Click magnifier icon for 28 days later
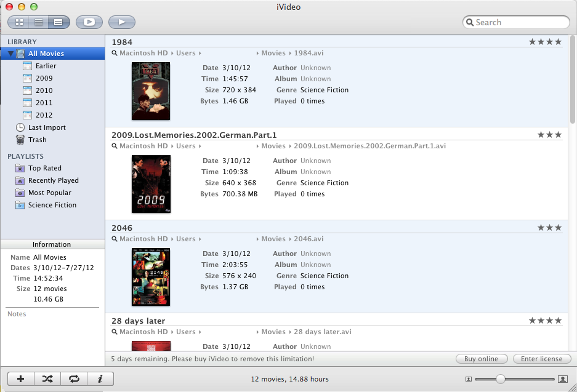 (115, 332)
